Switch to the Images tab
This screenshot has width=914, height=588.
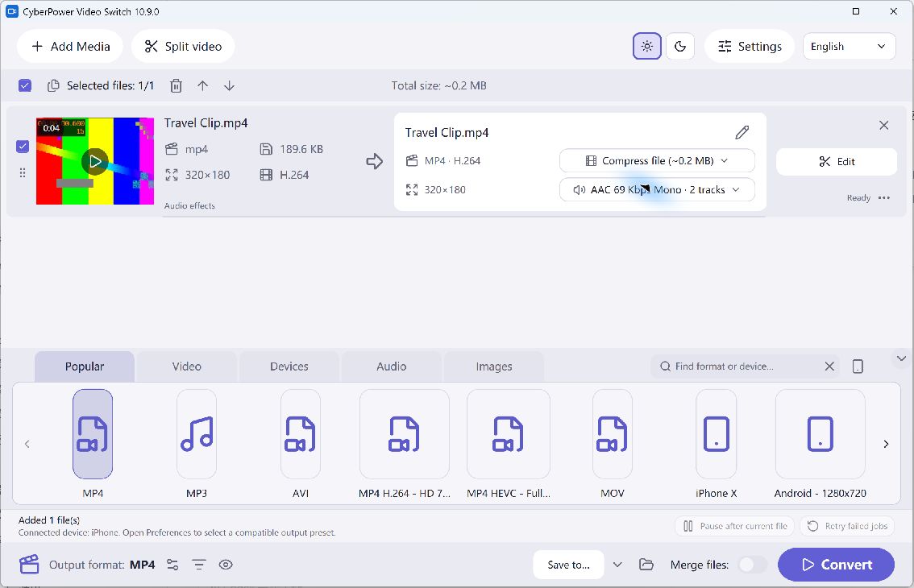(x=494, y=366)
